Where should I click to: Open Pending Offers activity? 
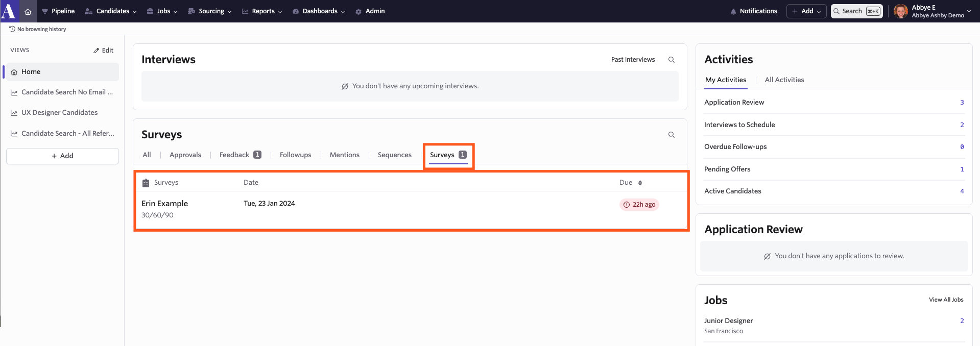pos(834,169)
